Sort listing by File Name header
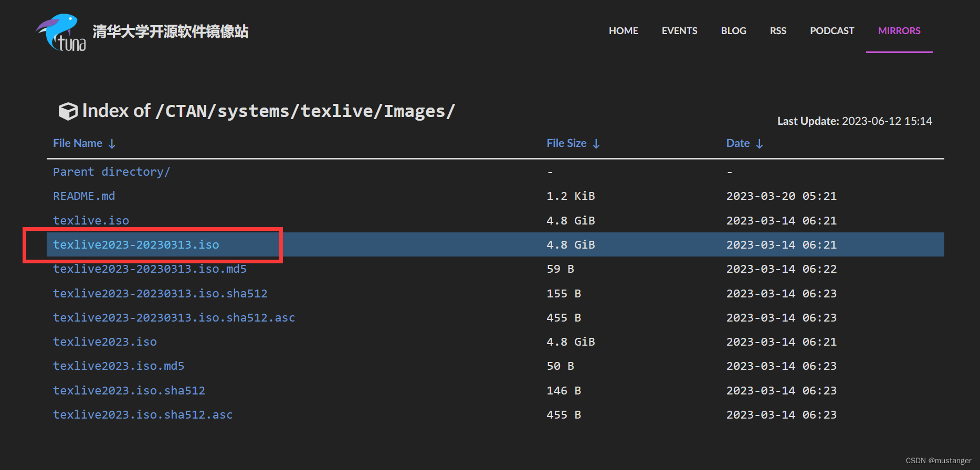The height and width of the screenshot is (470, 980). pyautogui.click(x=78, y=143)
